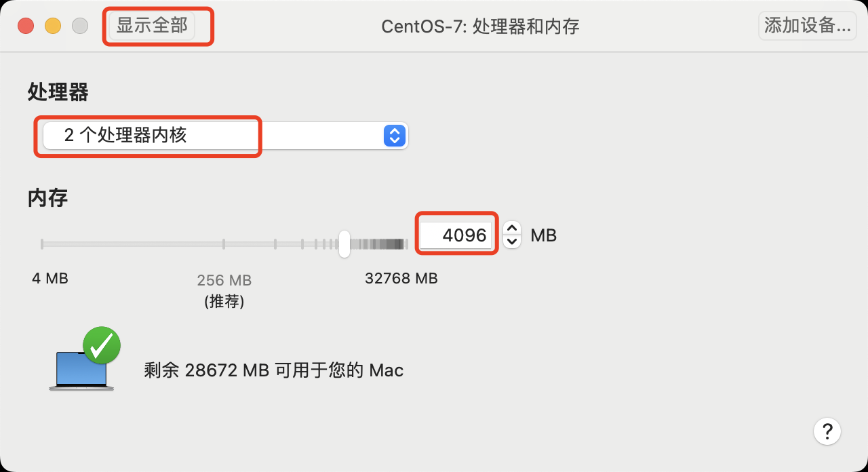The width and height of the screenshot is (868, 472).
Task: Click the CentOS-7: 处理器和内存 window title
Action: click(x=480, y=26)
